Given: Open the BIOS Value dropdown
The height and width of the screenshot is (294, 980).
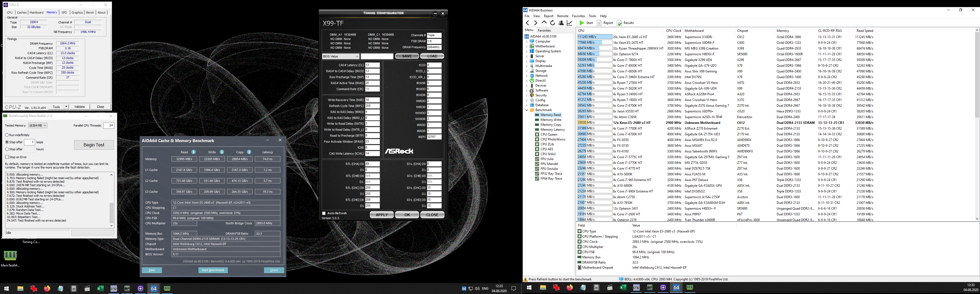Looking at the screenshot, I should point(341,56).
